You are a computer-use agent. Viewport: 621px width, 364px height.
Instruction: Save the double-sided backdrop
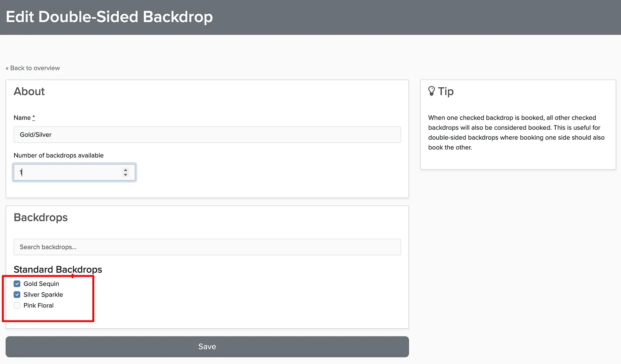click(207, 347)
